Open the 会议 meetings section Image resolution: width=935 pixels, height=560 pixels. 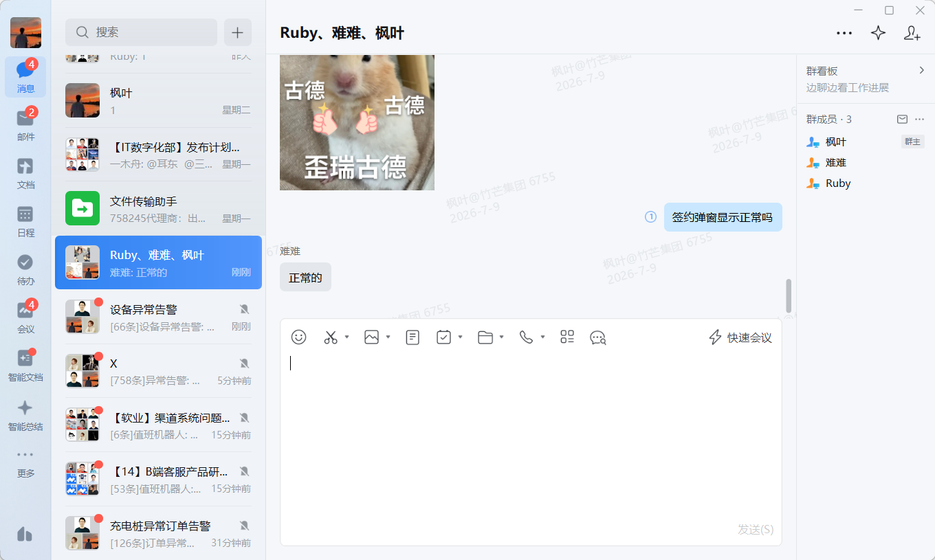[x=25, y=317]
